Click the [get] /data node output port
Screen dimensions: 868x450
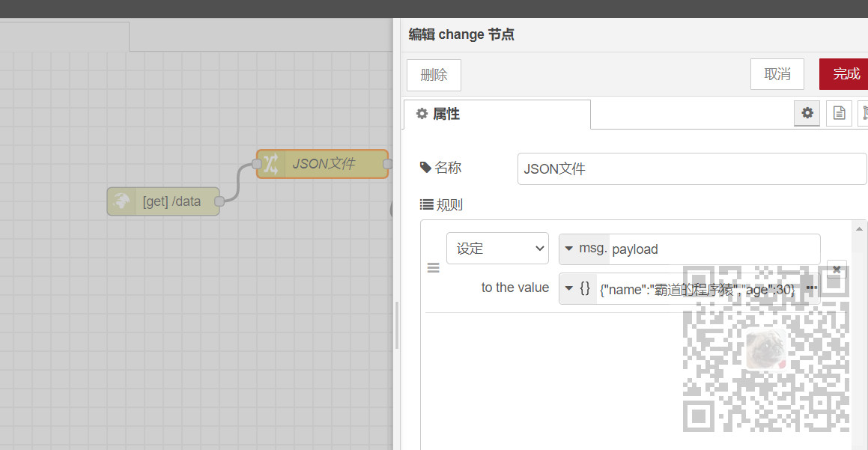coord(219,201)
